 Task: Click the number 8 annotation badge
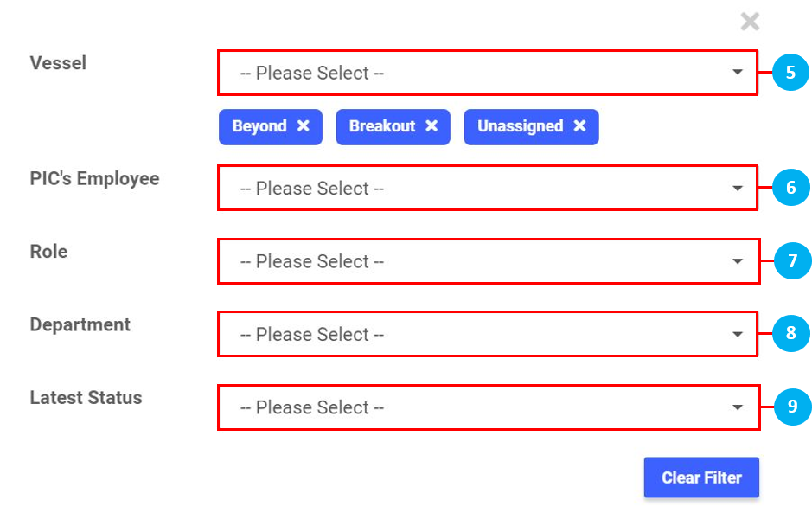791,334
